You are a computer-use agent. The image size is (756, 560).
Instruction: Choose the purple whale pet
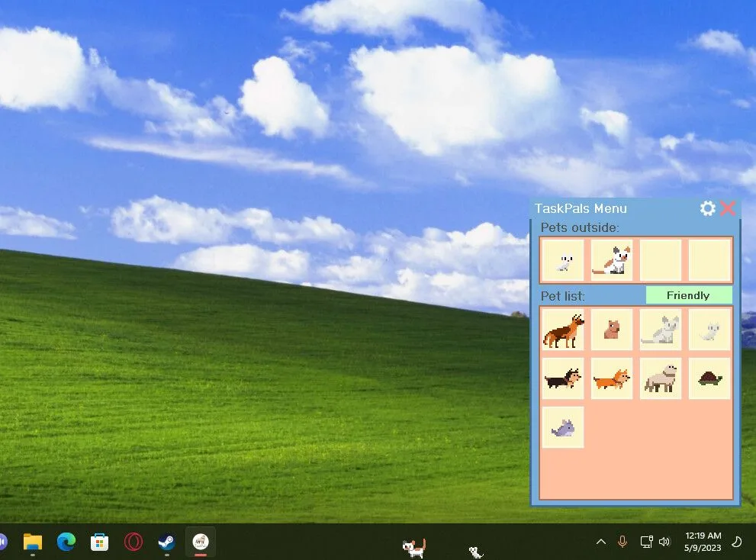[563, 427]
